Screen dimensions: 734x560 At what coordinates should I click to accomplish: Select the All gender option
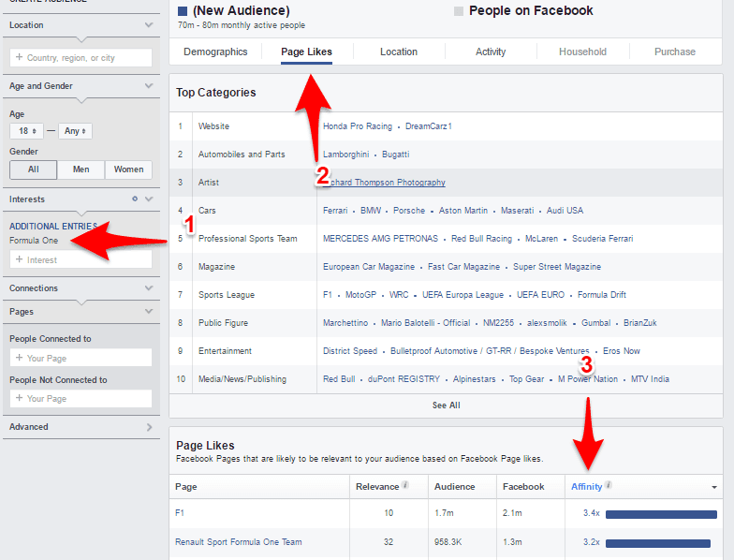point(34,169)
